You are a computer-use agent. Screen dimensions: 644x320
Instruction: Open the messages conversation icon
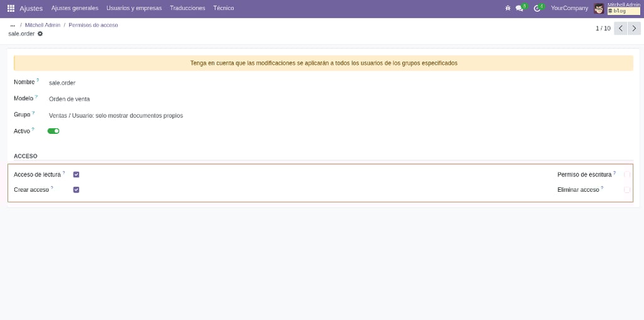click(519, 8)
